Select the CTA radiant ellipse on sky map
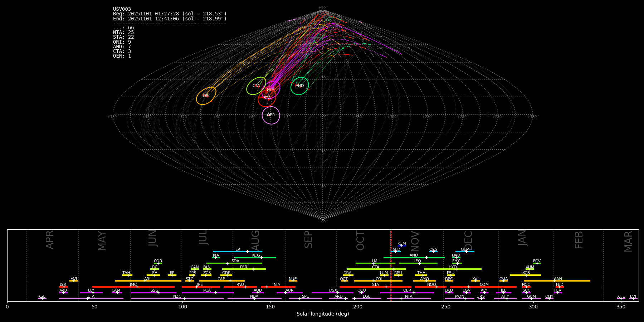 pyautogui.click(x=256, y=86)
